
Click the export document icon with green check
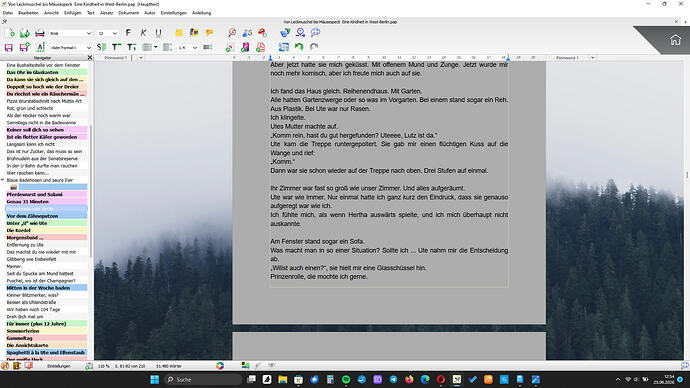click(x=230, y=47)
